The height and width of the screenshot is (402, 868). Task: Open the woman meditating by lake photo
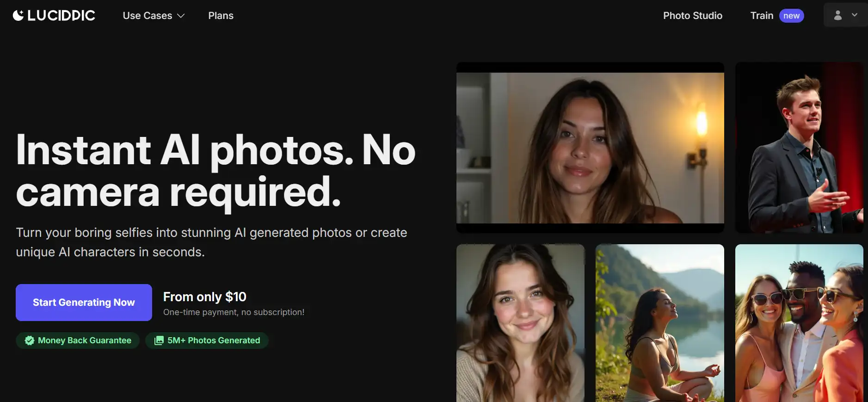click(659, 323)
